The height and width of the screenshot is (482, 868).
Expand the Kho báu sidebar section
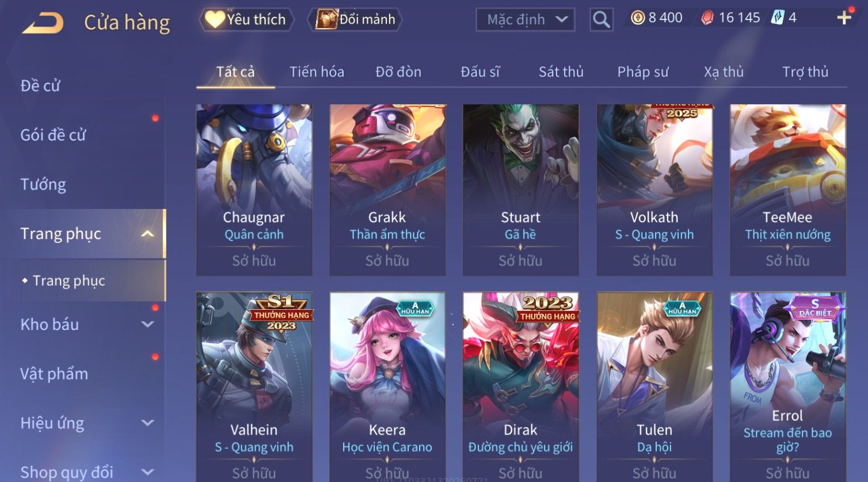click(x=148, y=324)
